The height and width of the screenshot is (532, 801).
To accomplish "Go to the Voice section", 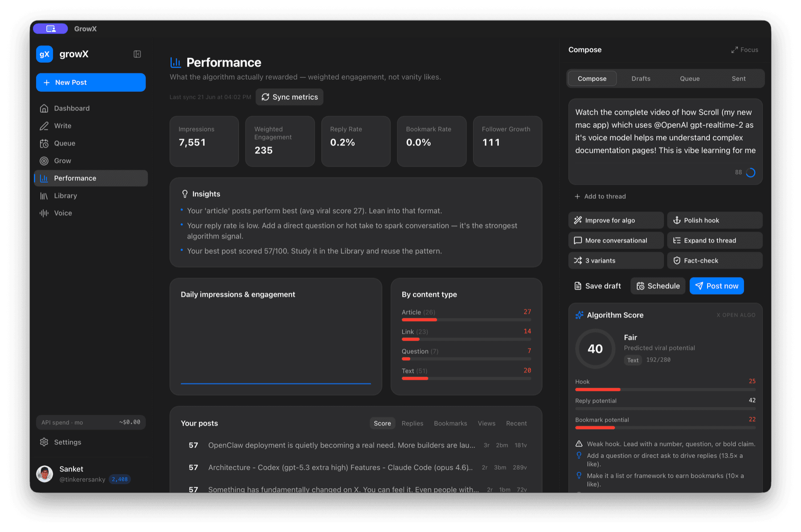I will click(91, 213).
